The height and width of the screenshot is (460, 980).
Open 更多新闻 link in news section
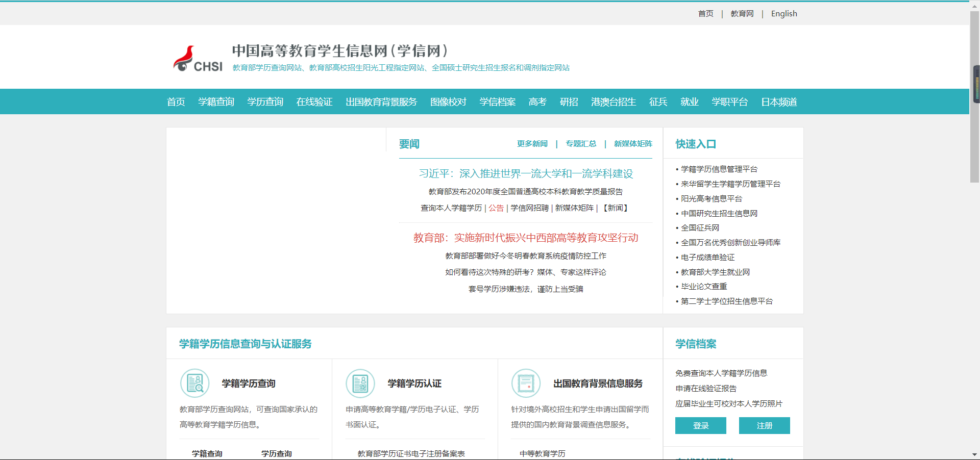point(532,144)
